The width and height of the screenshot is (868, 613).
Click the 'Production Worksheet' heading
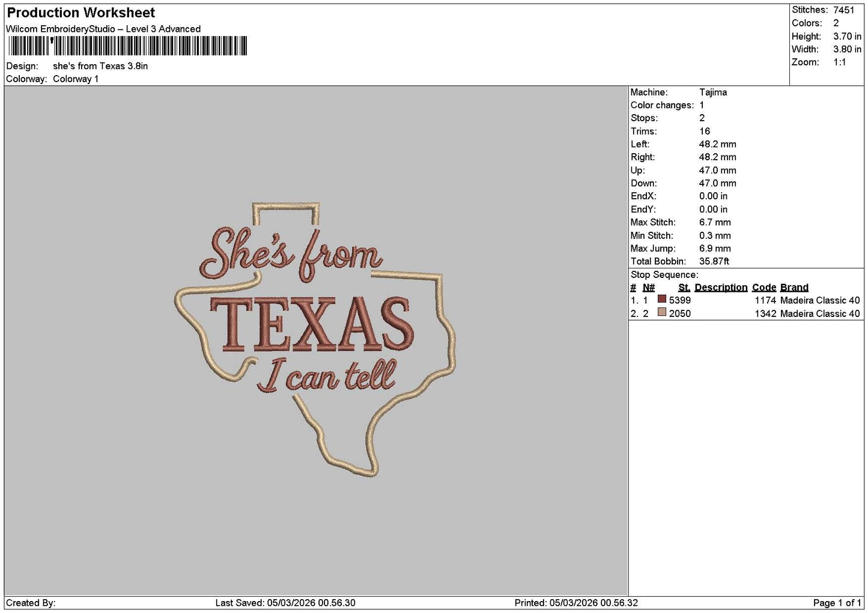pos(81,13)
